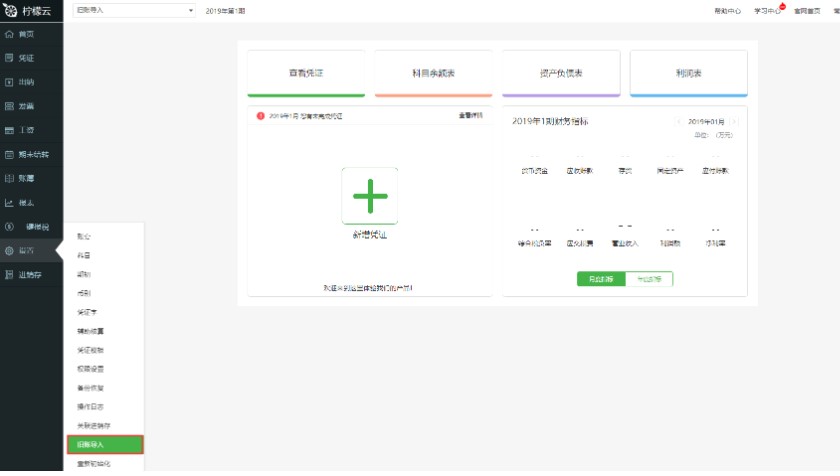Click the 2019年1期财务指标 heading

pyautogui.click(x=550, y=122)
